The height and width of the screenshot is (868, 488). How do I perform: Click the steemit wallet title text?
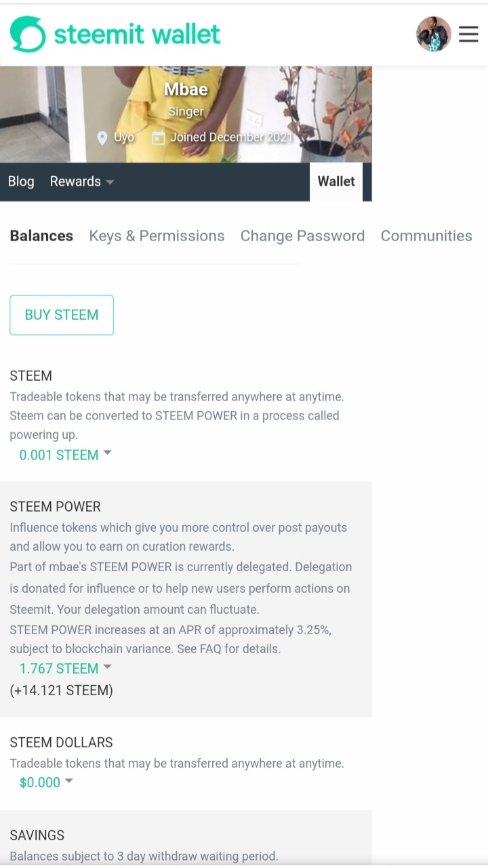pos(137,34)
